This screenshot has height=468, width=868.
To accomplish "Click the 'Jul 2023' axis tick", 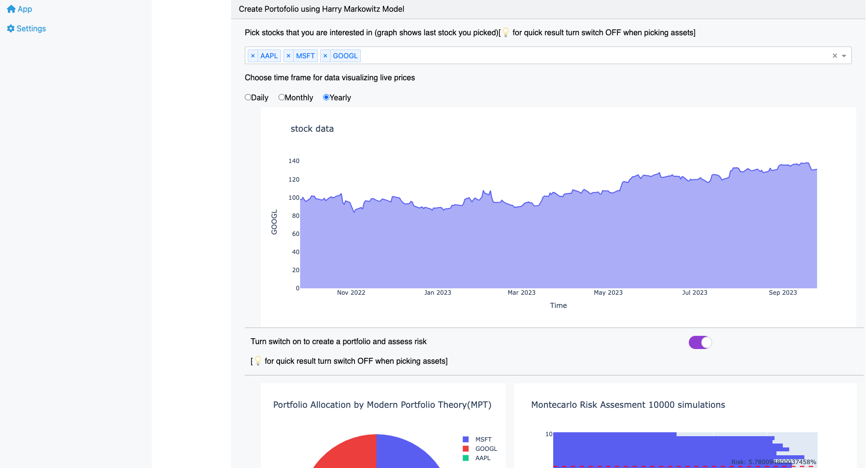I will [695, 293].
